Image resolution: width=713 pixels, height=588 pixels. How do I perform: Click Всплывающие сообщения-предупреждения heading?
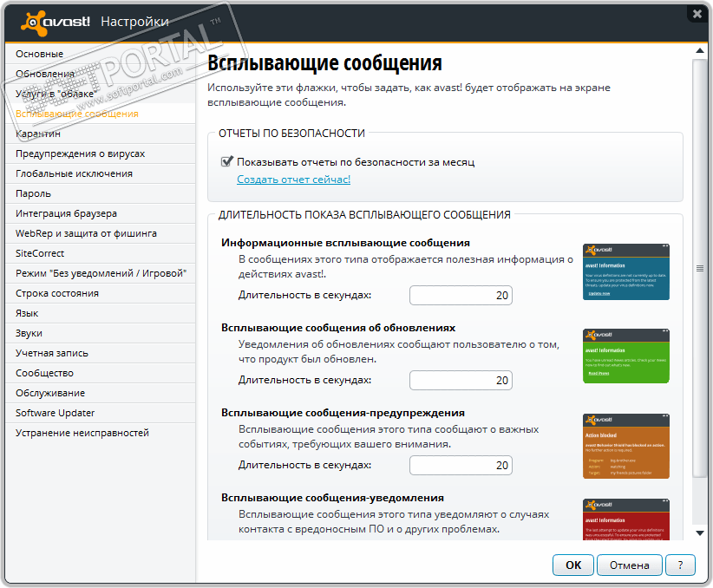pyautogui.click(x=343, y=413)
